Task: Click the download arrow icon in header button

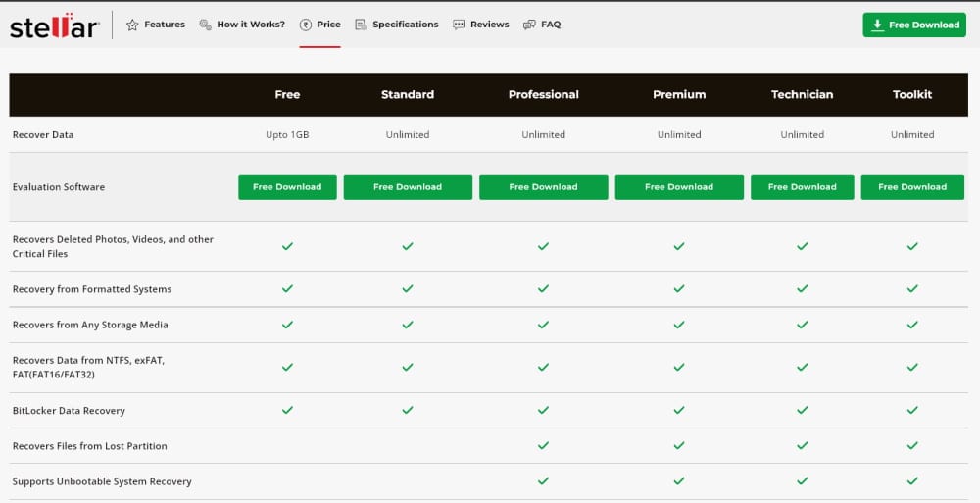Action: pos(877,25)
